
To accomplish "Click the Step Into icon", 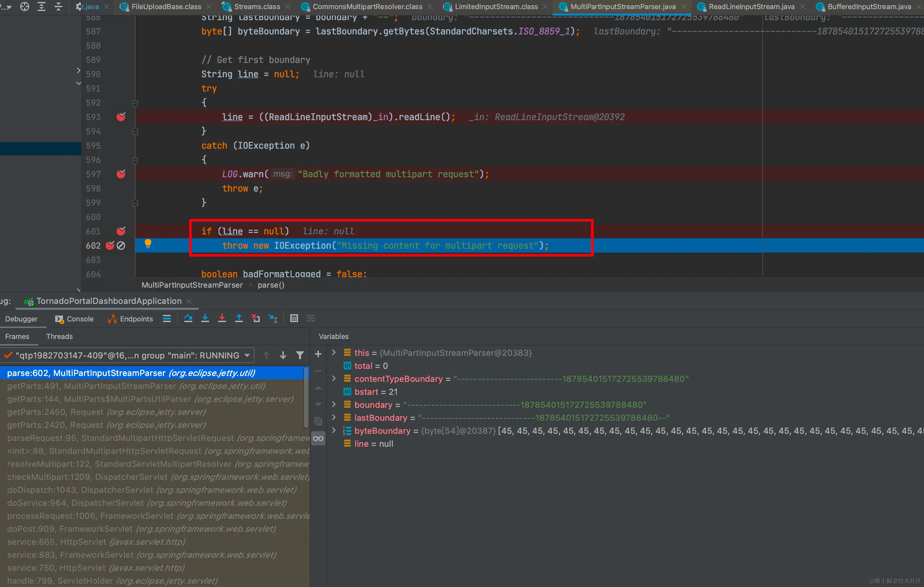I will [x=205, y=318].
